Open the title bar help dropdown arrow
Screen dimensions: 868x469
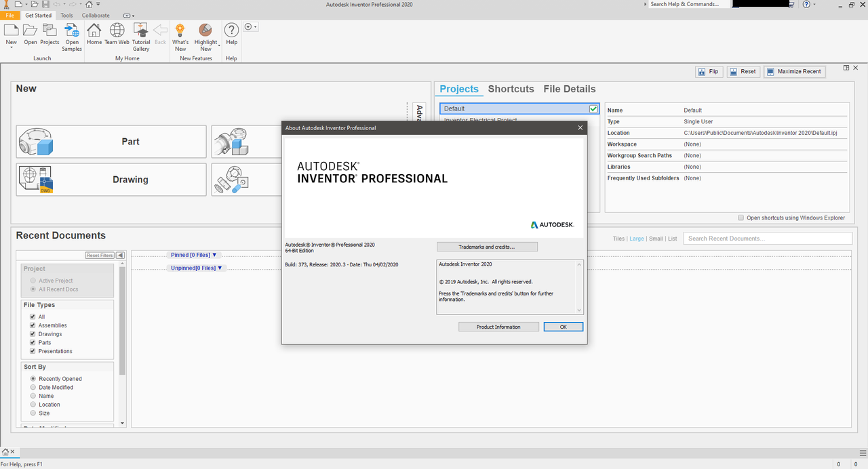[x=814, y=4]
